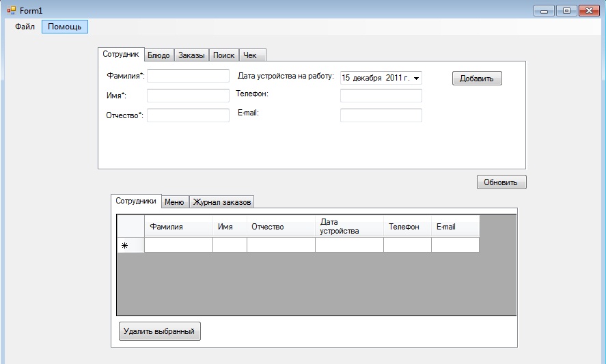This screenshot has width=606, height=364.
Task: Click the Удалить выбранный button
Action: click(160, 331)
